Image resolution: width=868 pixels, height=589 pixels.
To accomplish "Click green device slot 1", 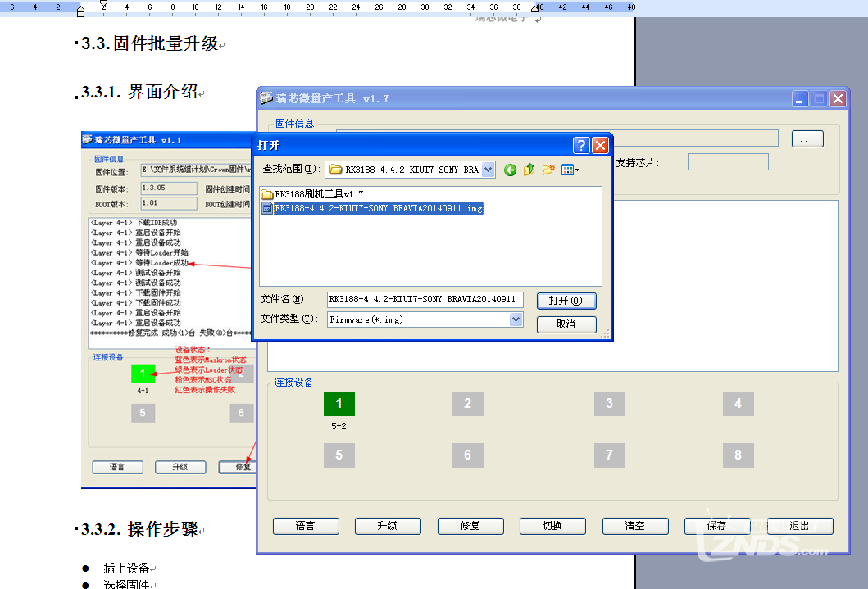I will point(339,404).
